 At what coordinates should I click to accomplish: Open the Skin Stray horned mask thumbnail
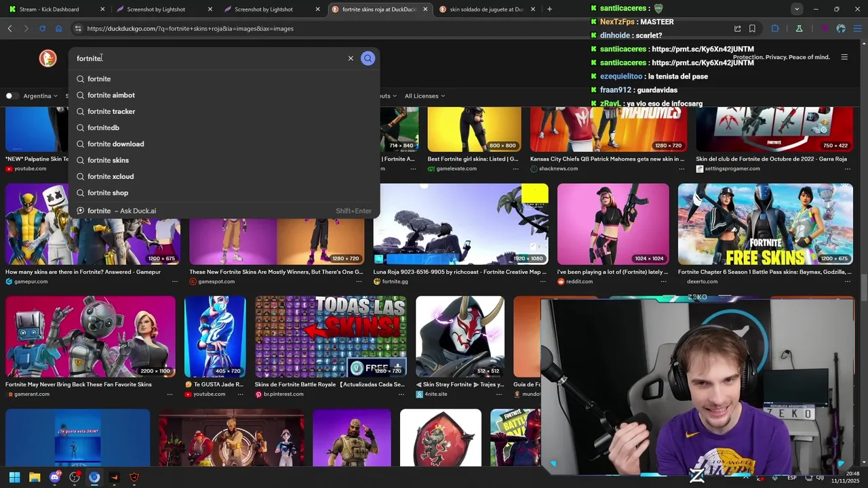pyautogui.click(x=460, y=336)
